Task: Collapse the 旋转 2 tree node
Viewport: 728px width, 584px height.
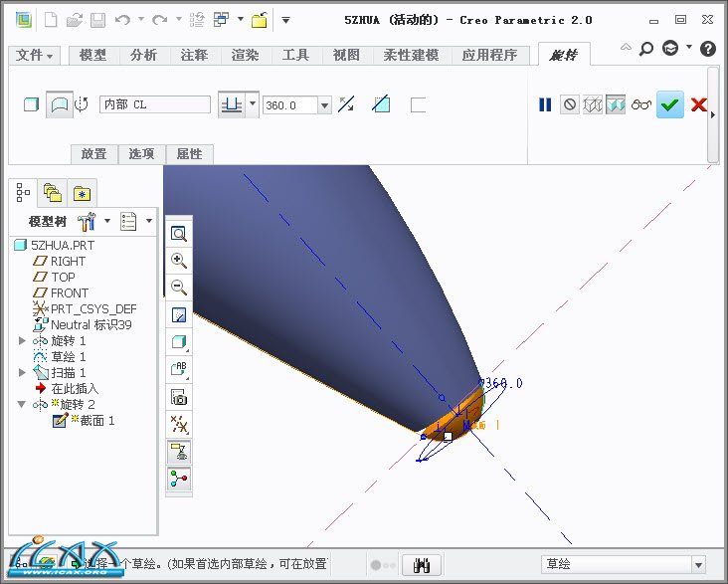Action: [x=23, y=405]
